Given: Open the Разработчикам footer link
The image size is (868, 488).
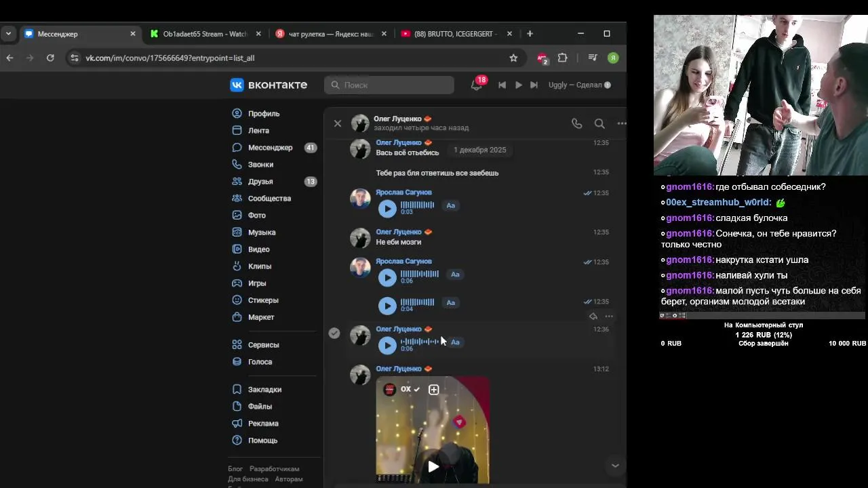Looking at the screenshot, I should 274,469.
